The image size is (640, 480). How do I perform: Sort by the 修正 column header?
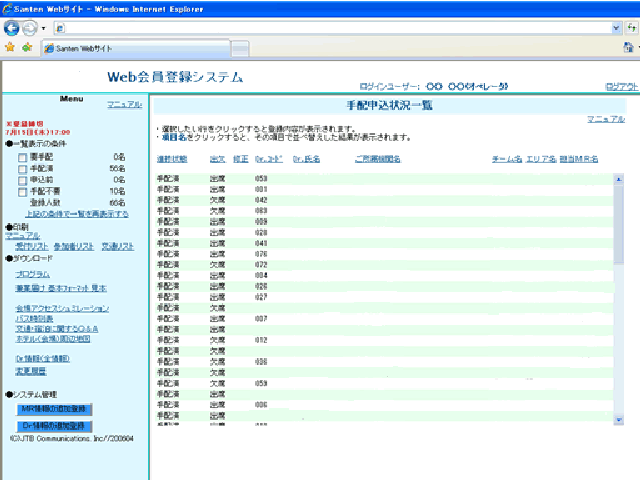coord(241,159)
